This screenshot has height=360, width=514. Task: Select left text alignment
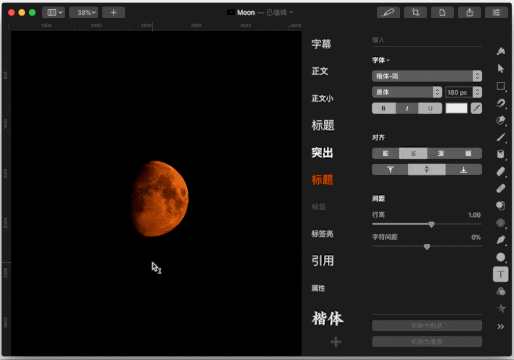386,153
